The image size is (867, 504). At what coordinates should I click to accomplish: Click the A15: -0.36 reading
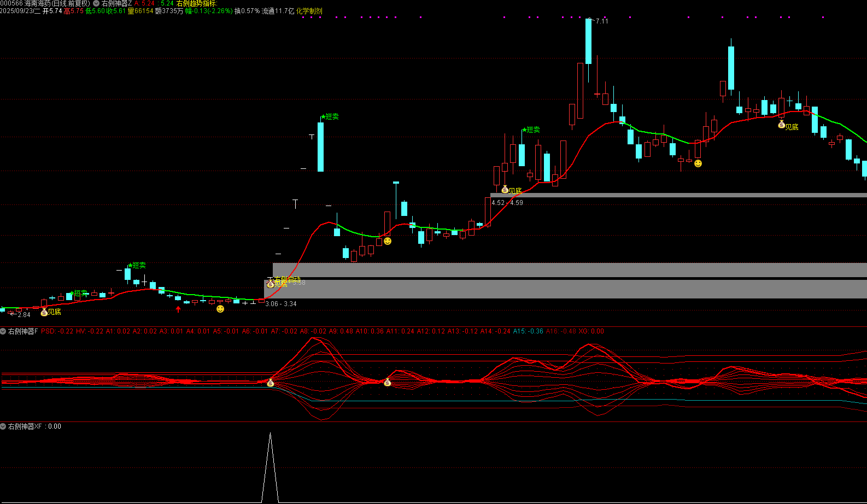[528, 331]
